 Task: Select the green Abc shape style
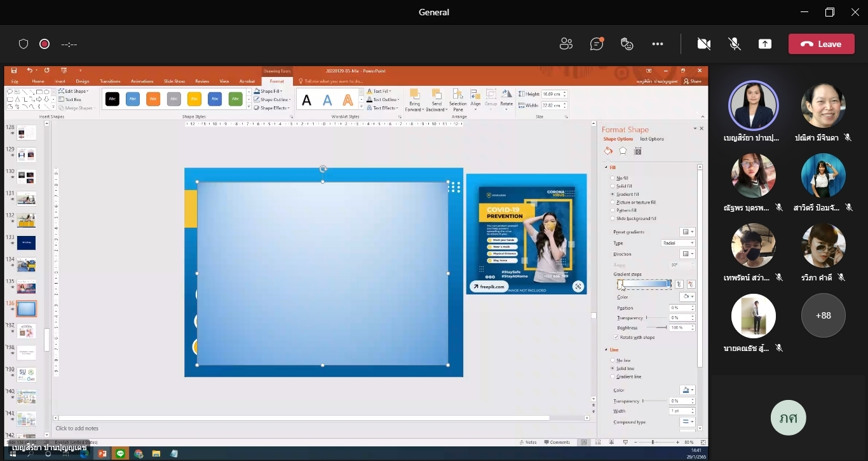click(x=236, y=99)
